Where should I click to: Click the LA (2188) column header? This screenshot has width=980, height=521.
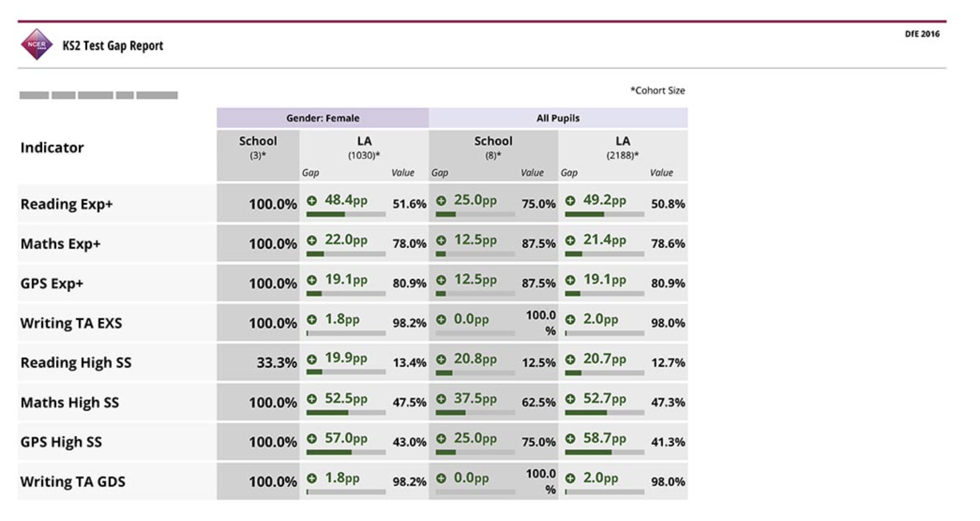623,148
